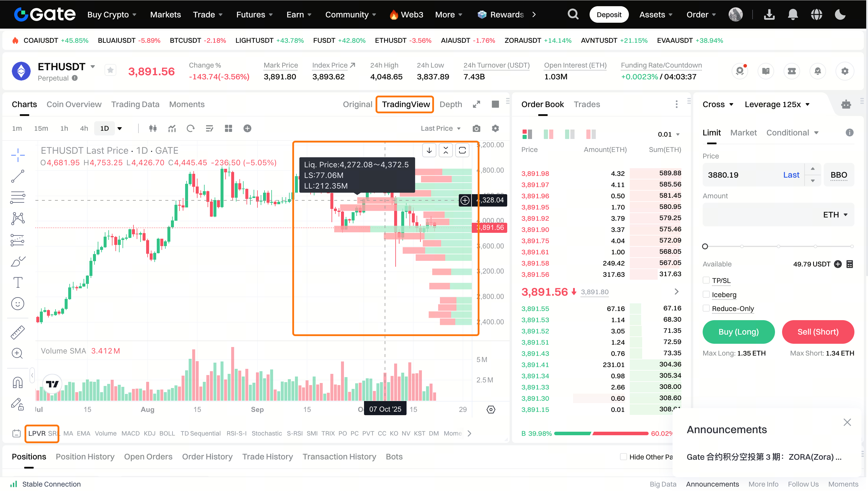Open the Cross margin mode dropdown
The width and height of the screenshot is (868, 491).
(717, 104)
